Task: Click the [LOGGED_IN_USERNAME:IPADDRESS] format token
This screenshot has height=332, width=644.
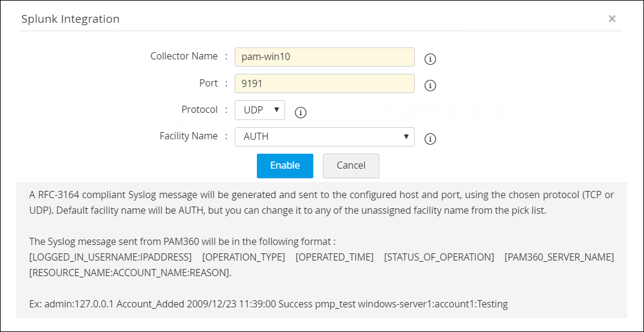Action: 110,257
